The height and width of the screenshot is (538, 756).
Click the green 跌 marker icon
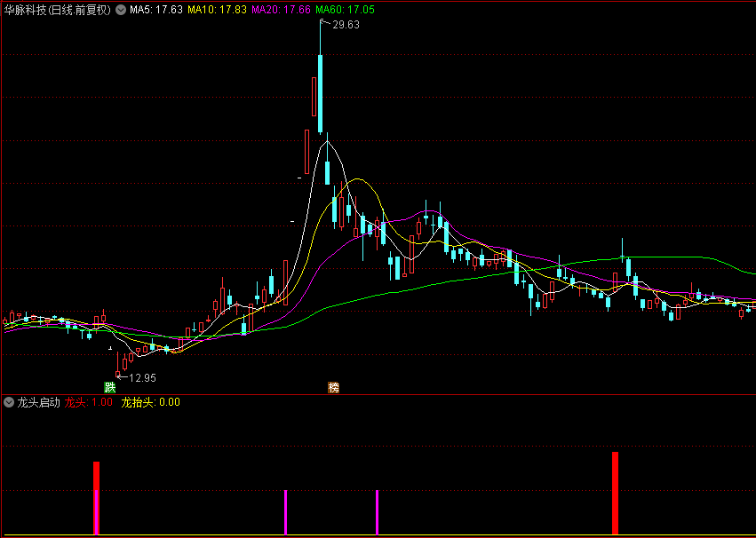coord(110,387)
